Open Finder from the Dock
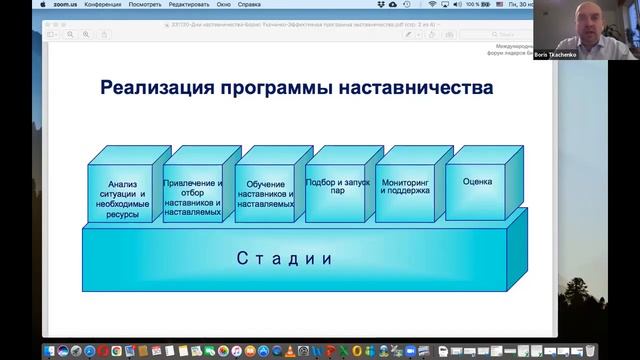Image resolution: width=640 pixels, height=360 pixels. (x=49, y=351)
